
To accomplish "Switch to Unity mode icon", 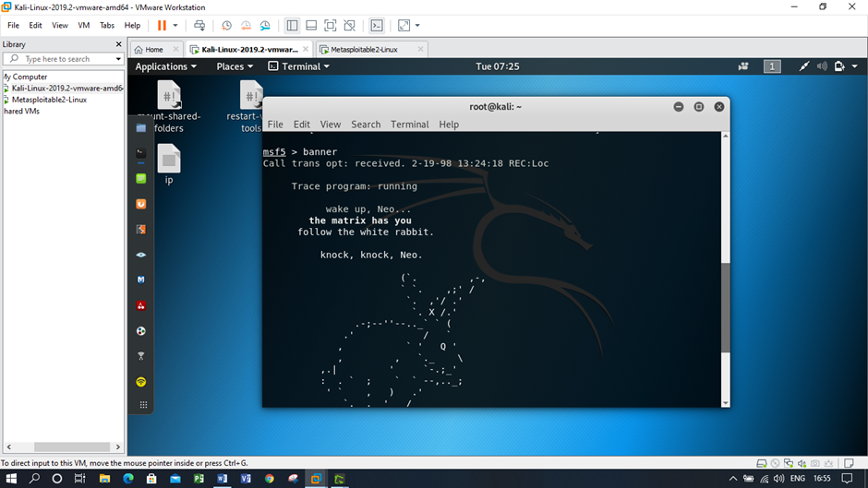I will pos(349,26).
